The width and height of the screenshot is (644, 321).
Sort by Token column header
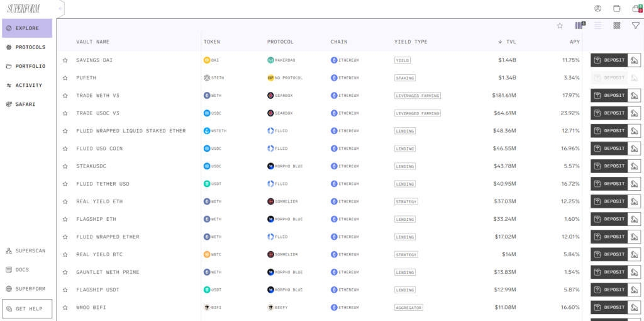pos(212,42)
